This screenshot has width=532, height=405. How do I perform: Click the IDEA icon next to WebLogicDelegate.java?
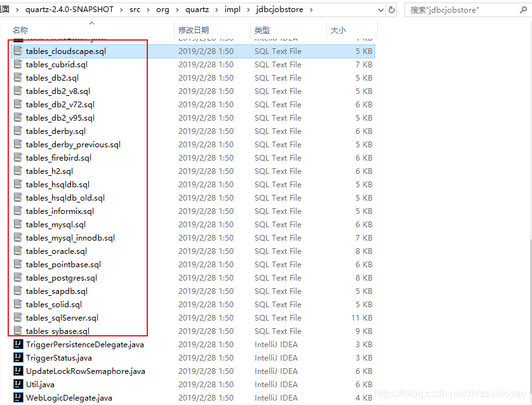(x=18, y=397)
